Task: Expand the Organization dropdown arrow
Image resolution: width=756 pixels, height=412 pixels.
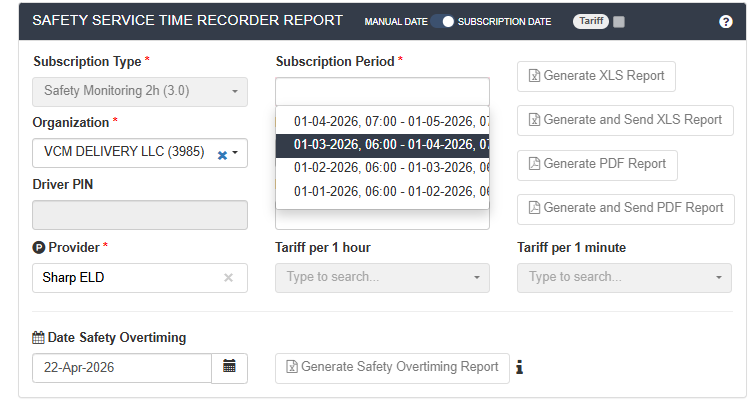Action: coord(235,154)
